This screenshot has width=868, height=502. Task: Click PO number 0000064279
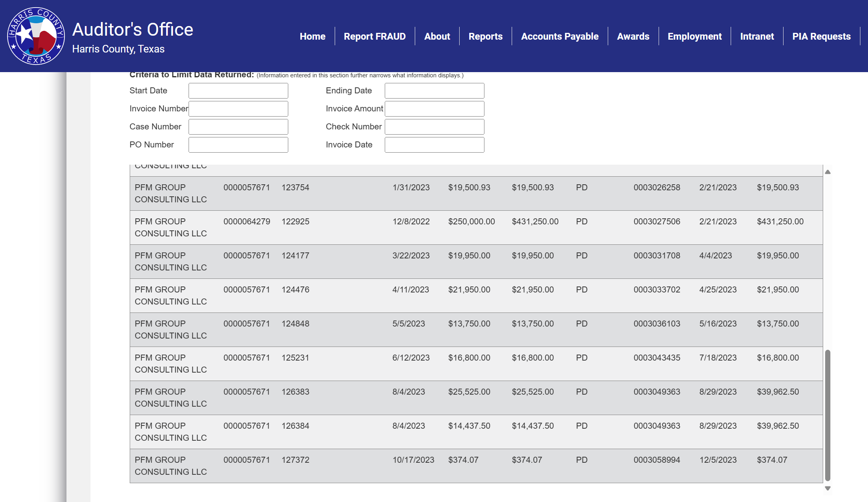pyautogui.click(x=247, y=222)
